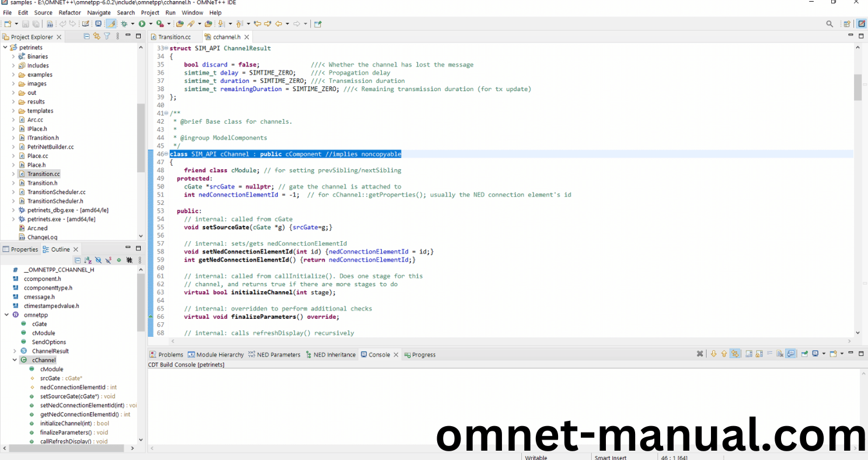
Task: Click the Debug bug icon in toolbar
Action: (124, 24)
